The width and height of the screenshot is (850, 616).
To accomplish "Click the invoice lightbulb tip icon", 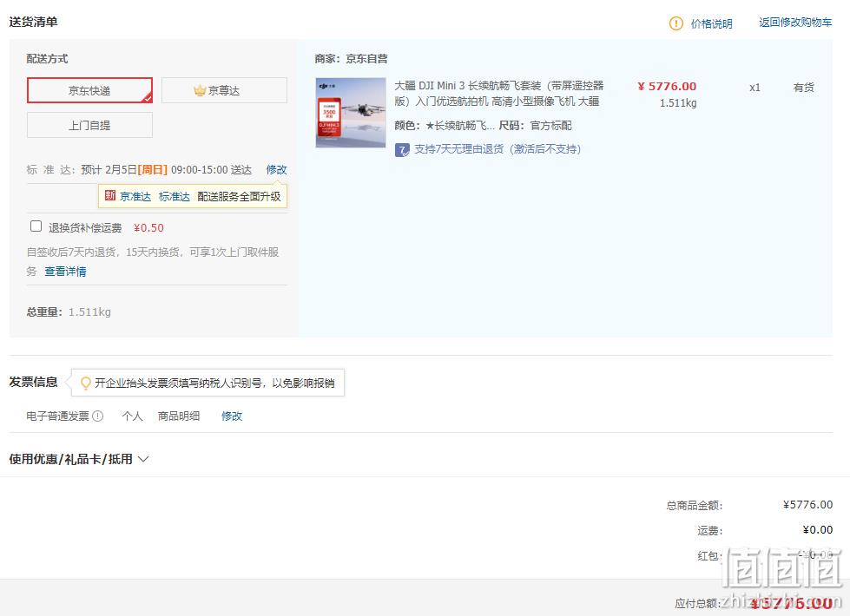I will pos(85,383).
